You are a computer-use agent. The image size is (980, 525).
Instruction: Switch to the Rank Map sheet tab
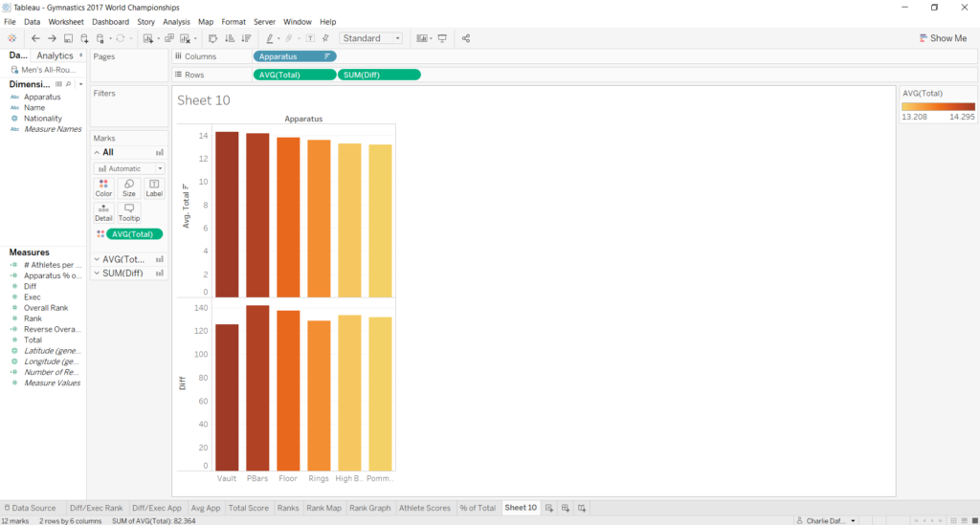click(x=323, y=508)
